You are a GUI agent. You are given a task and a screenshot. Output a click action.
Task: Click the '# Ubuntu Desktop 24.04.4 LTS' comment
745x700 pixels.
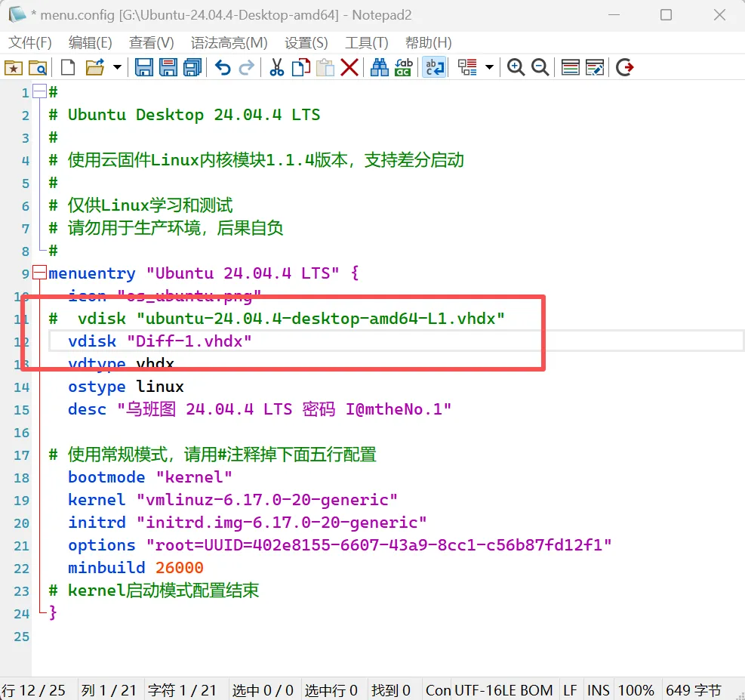(x=184, y=115)
